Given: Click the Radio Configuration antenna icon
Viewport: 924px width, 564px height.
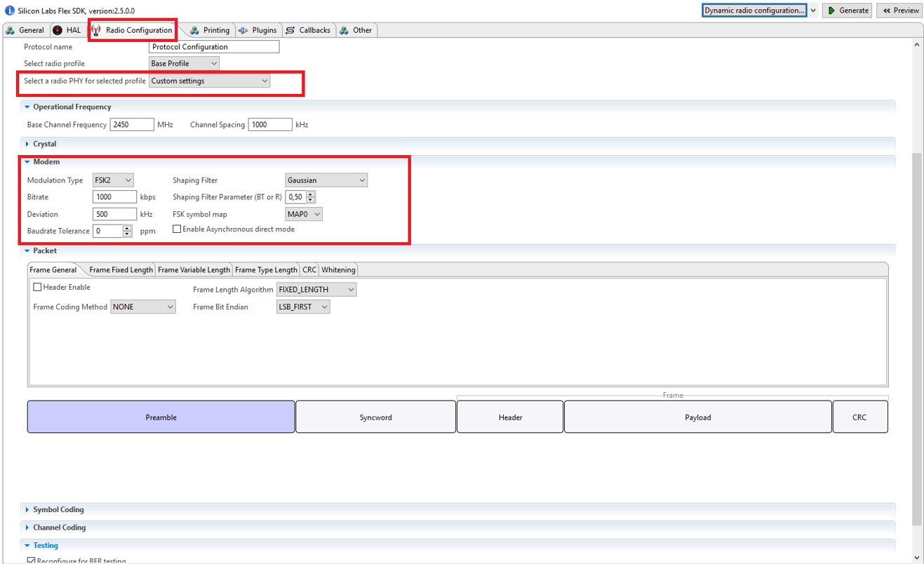Looking at the screenshot, I should click(x=96, y=30).
